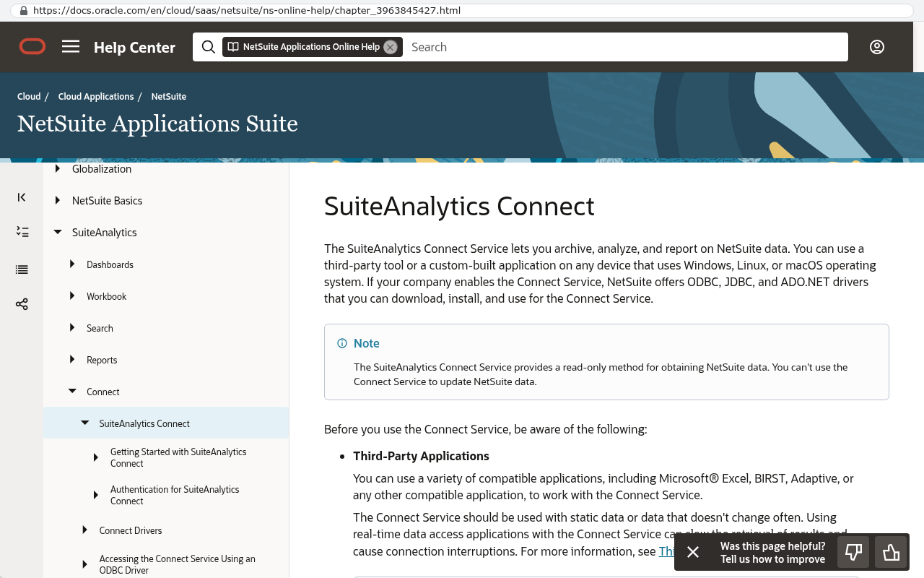This screenshot has height=578, width=924.
Task: Expand the Globalization tree node
Action: (58, 168)
